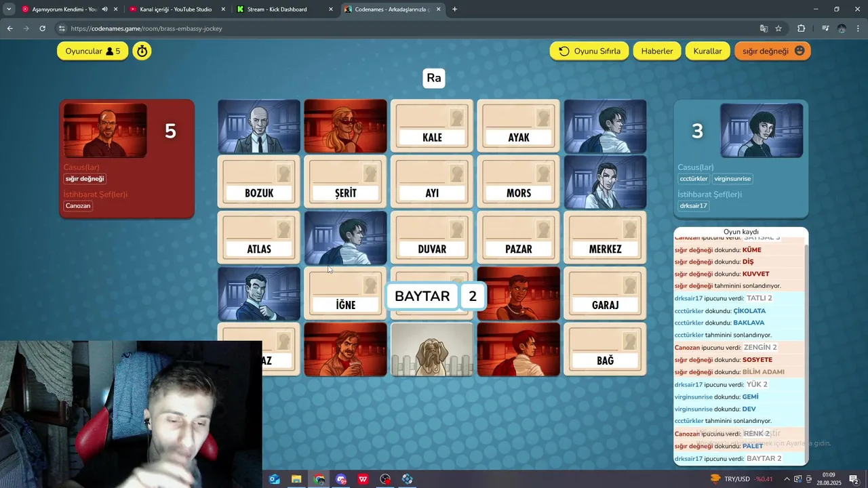
Task: Open the sığır değneği profile menu
Action: (772, 51)
